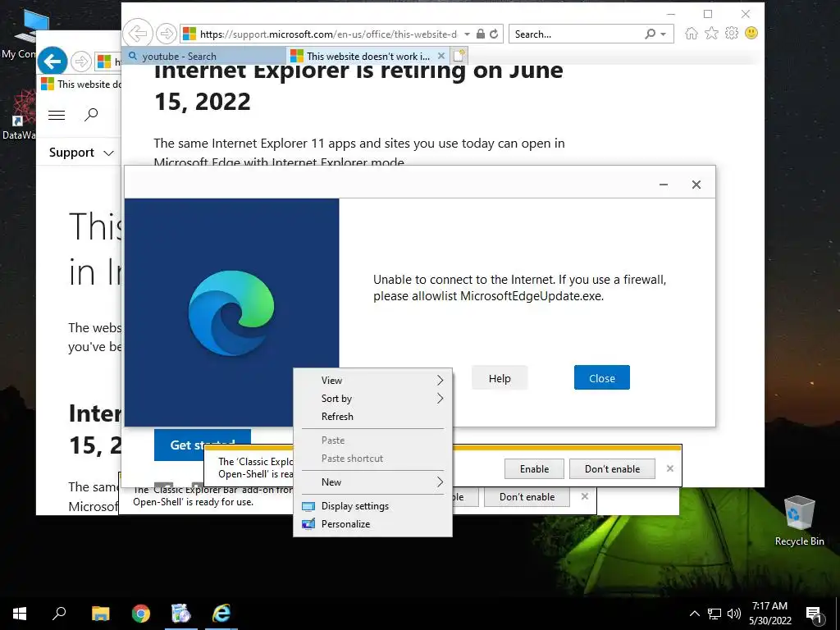Screen dimensions: 840x630
Task: Launch Google Chrome from the taskbar
Action: pos(141,614)
